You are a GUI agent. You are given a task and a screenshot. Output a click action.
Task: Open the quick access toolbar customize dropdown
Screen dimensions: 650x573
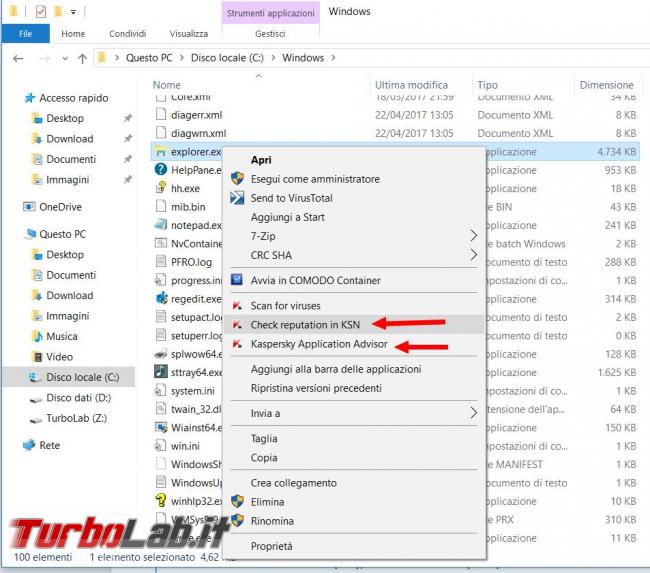(73, 12)
